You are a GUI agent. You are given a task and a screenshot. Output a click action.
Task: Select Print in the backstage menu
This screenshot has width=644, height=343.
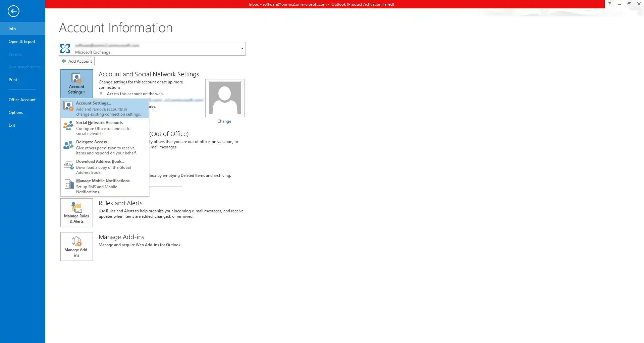(22, 79)
